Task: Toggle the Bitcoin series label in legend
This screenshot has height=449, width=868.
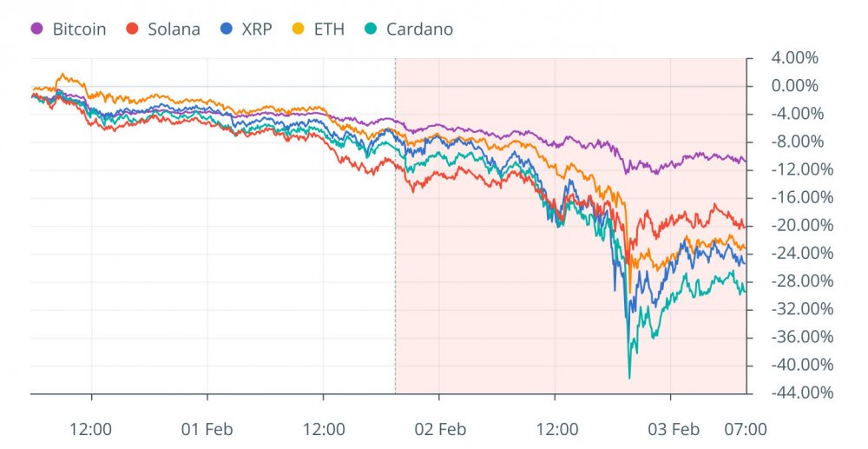Action: [79, 30]
